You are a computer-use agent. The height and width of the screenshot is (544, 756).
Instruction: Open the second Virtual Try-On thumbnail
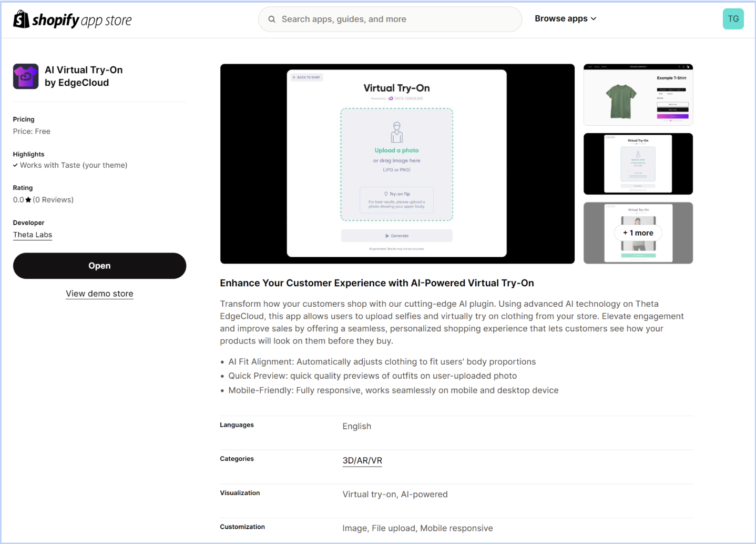point(638,164)
